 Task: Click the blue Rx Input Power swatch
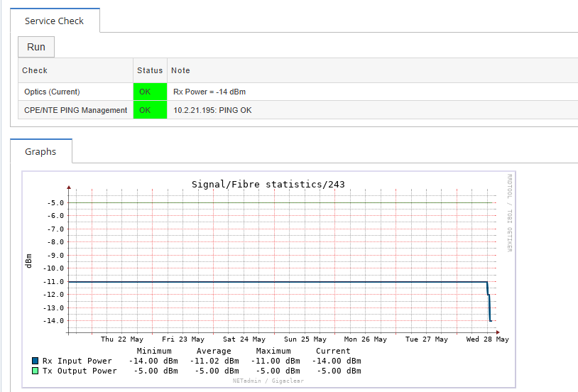36,361
